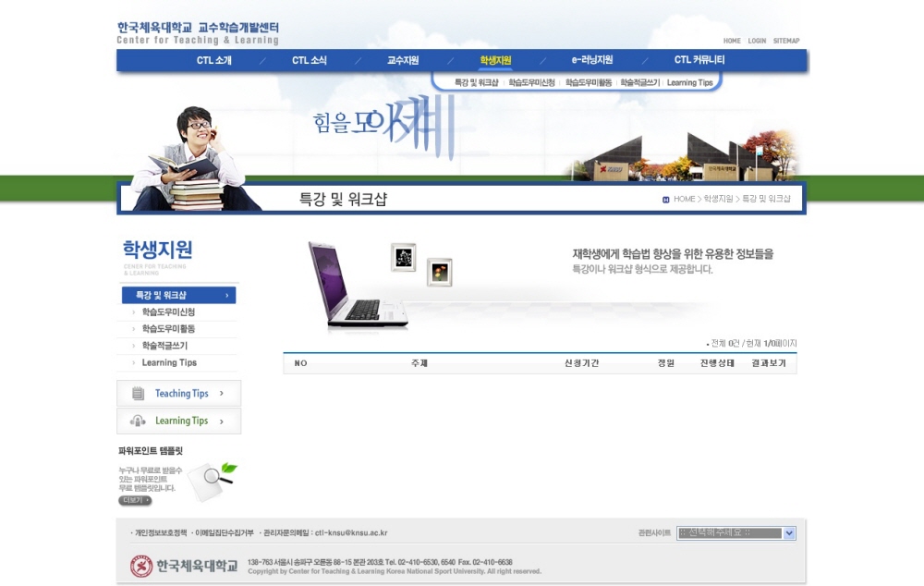Click the arrow on the Teaching Tips banner
The image size is (924, 586).
(x=222, y=394)
